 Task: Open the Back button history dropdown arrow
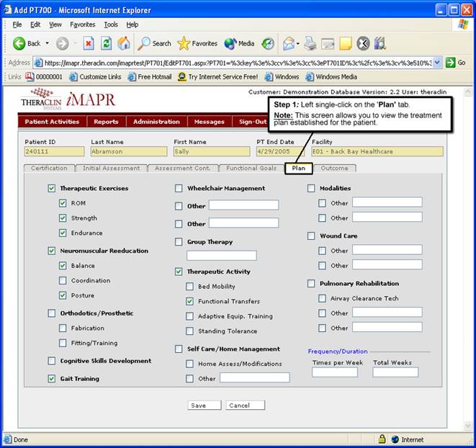coord(48,43)
